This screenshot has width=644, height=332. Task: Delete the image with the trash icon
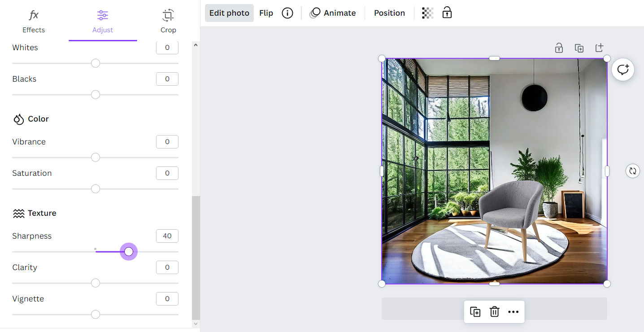494,312
